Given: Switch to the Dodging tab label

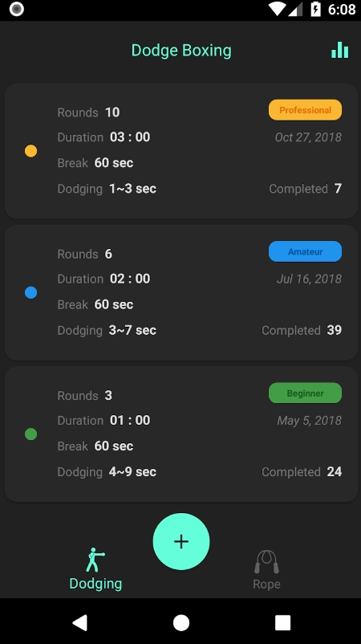Looking at the screenshot, I should pyautogui.click(x=95, y=584).
